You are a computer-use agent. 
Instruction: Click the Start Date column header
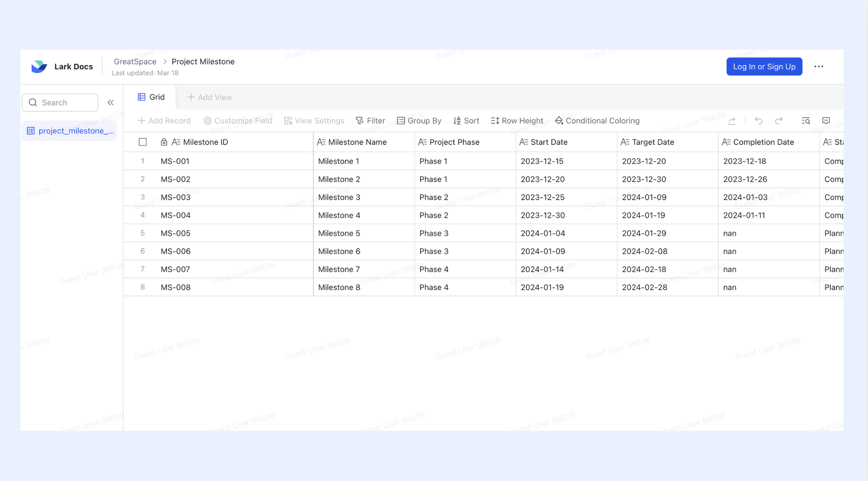click(566, 142)
